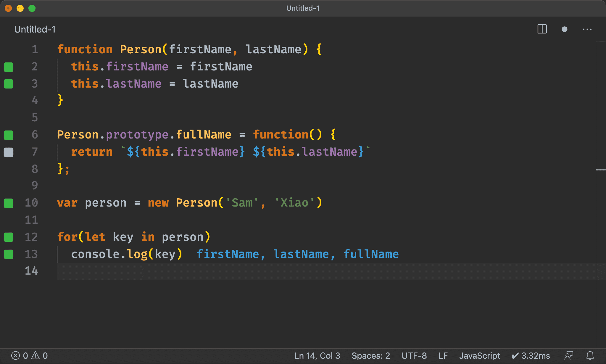Click the checkmark 3.32ms status item
Screen dimensions: 606x364
pyautogui.click(x=531, y=355)
